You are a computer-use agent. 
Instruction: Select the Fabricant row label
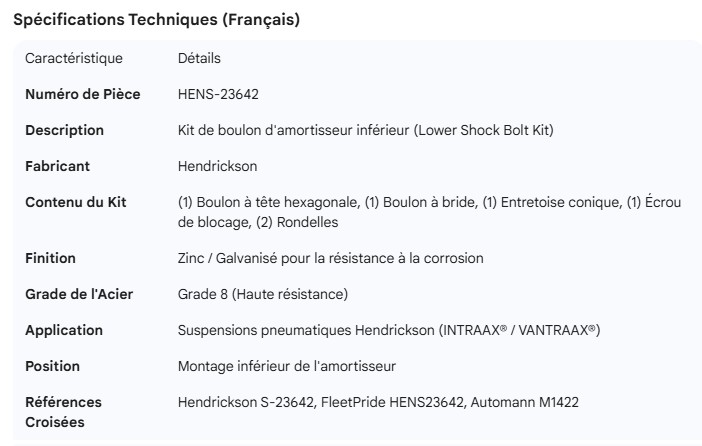(x=57, y=166)
